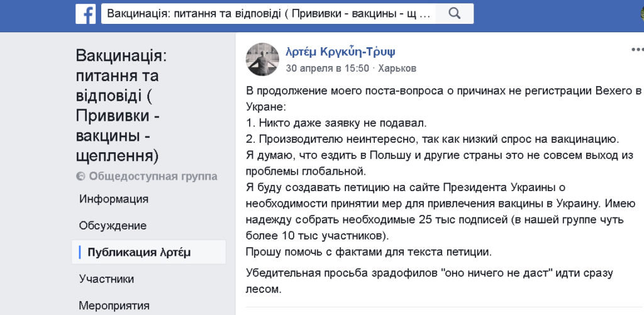Image resolution: width=644 pixels, height=315 pixels.
Task: Click the Facebook logo icon
Action: (x=86, y=14)
